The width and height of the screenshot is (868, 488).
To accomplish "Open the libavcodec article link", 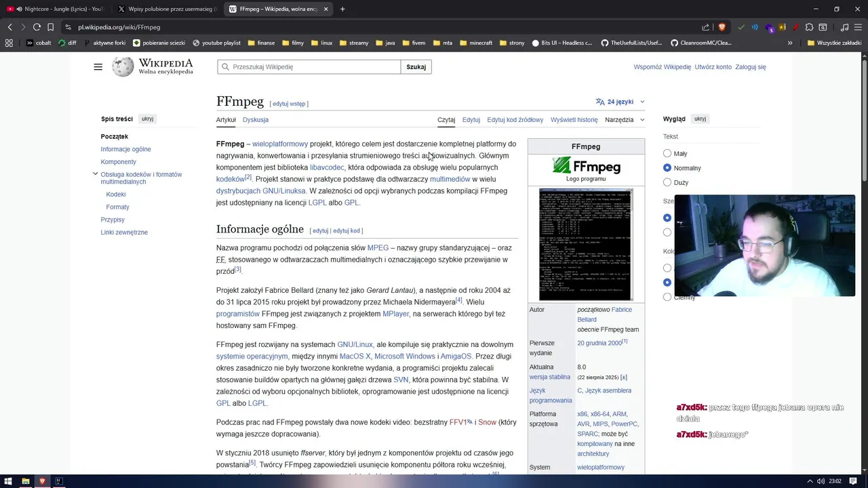I will click(327, 167).
